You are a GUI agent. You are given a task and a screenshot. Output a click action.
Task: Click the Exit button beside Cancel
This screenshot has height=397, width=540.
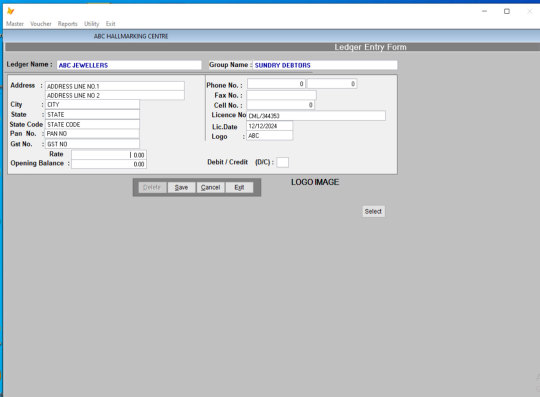click(239, 187)
